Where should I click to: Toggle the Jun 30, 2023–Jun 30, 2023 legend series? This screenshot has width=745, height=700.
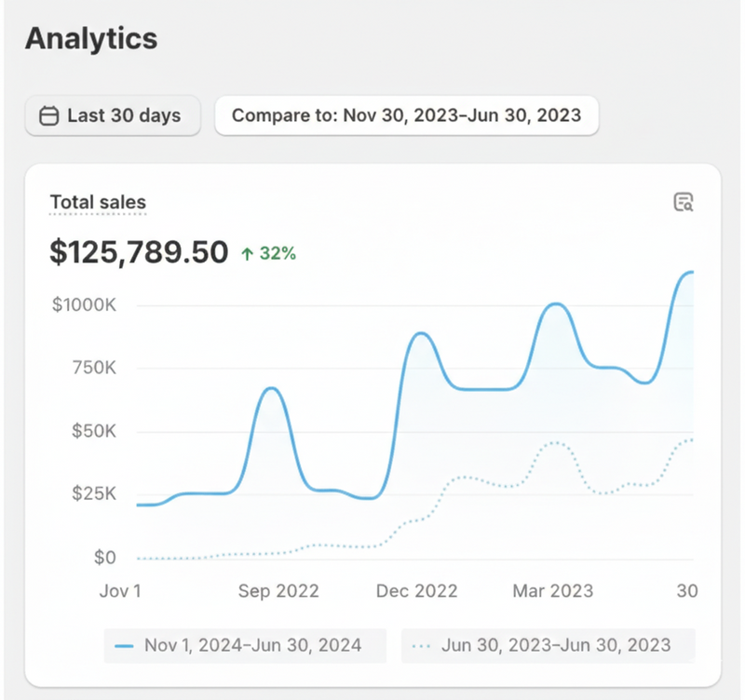[x=548, y=644]
